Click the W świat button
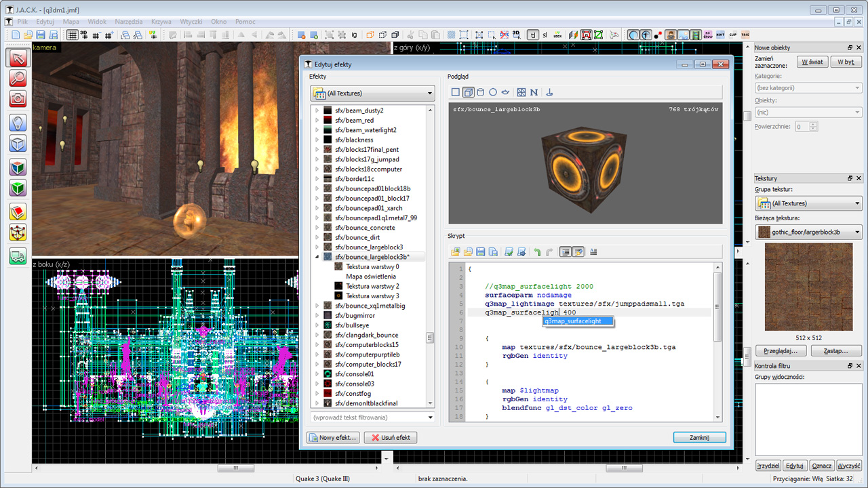The width and height of the screenshot is (868, 488). point(811,62)
